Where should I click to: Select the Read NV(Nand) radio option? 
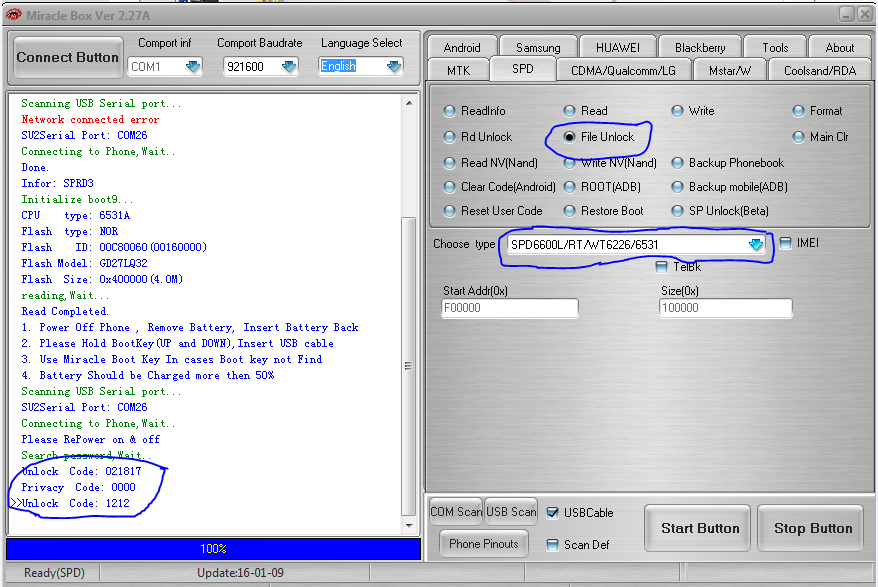491,162
